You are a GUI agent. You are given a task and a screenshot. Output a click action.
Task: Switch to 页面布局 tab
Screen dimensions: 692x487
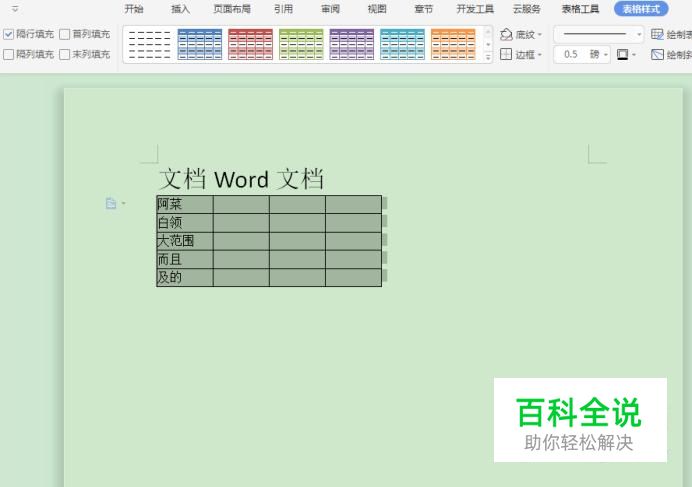pyautogui.click(x=232, y=9)
